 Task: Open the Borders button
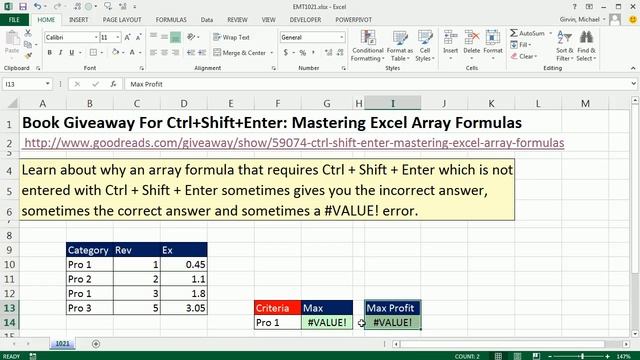93,52
